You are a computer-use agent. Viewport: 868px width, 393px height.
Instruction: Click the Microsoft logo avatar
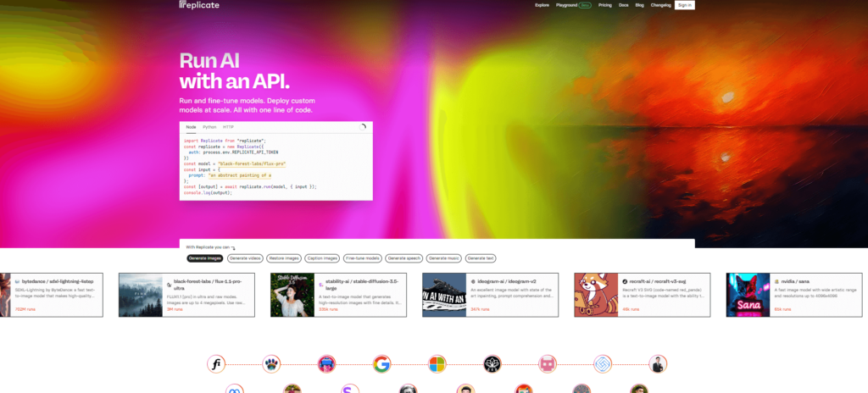tap(437, 364)
